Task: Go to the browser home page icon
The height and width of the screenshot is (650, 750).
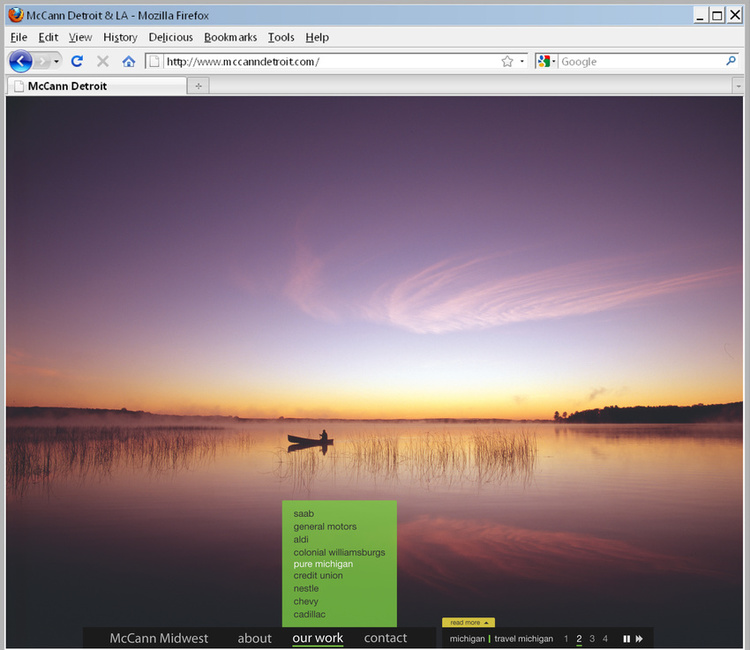Action: pyautogui.click(x=128, y=61)
